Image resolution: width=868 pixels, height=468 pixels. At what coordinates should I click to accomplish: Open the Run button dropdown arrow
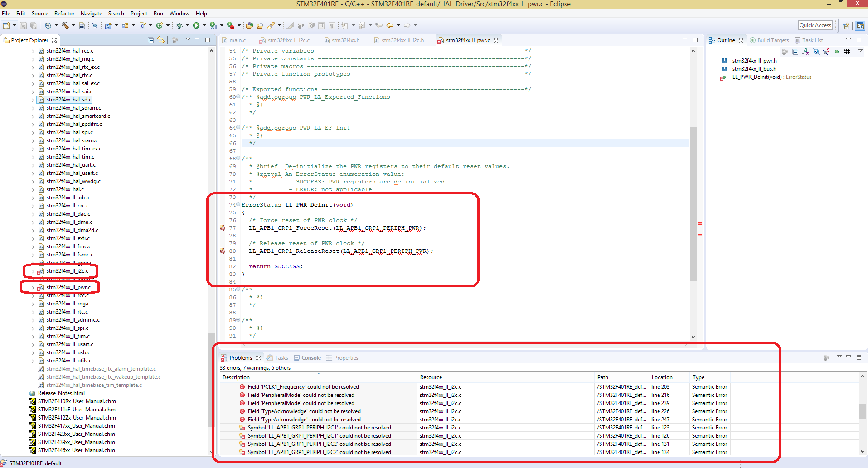pos(204,25)
